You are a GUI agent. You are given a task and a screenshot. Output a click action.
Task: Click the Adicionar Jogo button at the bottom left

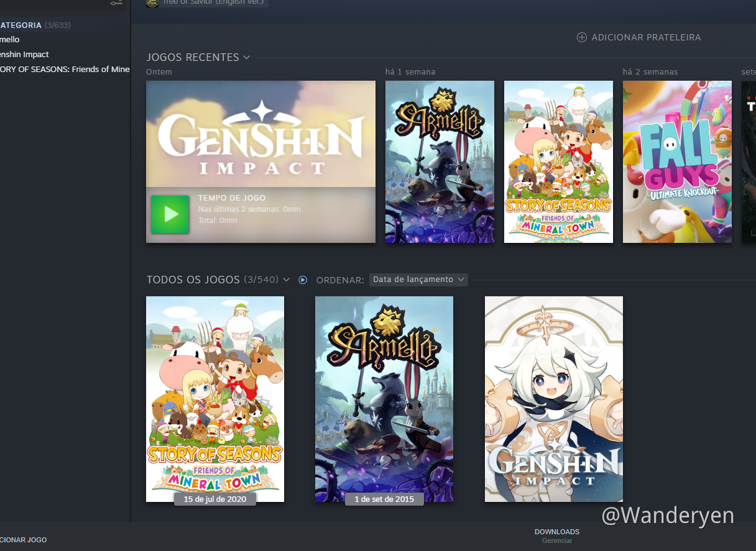[23, 540]
